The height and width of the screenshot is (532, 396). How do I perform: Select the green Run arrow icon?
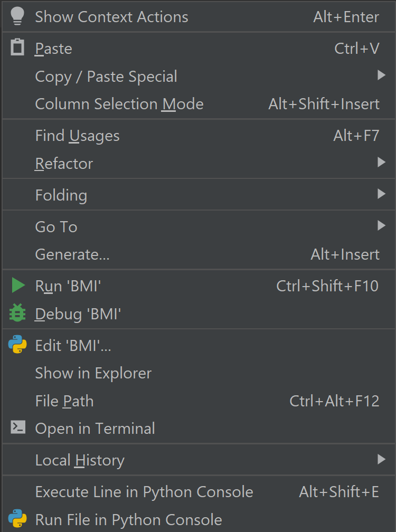[17, 286]
